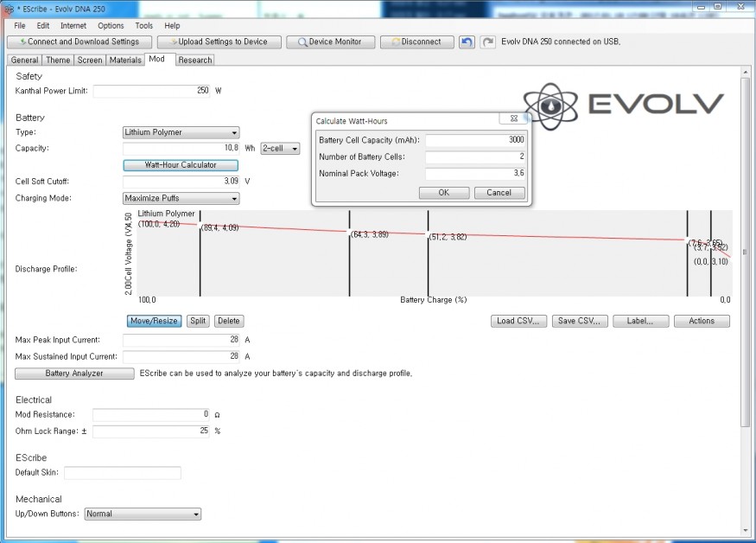Click the Cell Soft Cutoff field

coord(181,182)
